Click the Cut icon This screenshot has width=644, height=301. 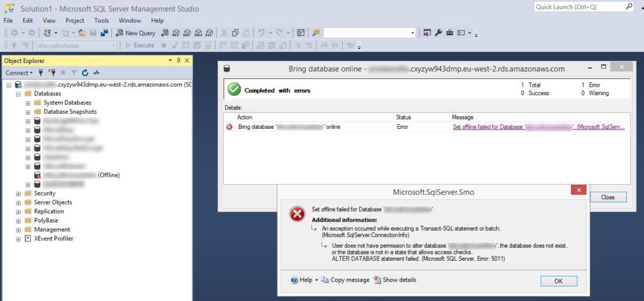(225, 33)
